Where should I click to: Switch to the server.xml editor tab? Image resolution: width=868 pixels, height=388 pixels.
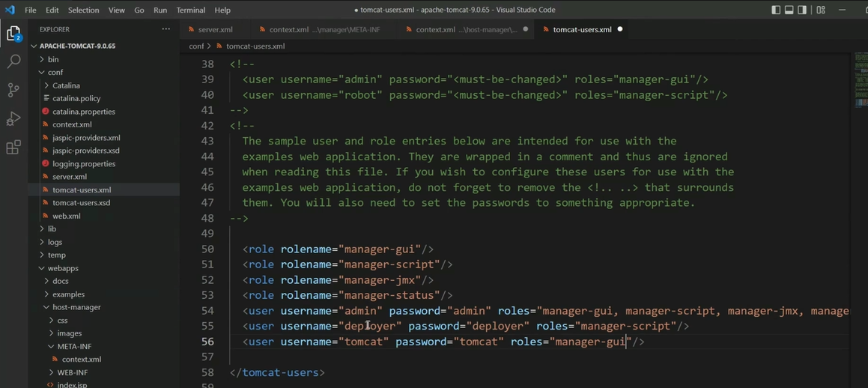coord(216,29)
